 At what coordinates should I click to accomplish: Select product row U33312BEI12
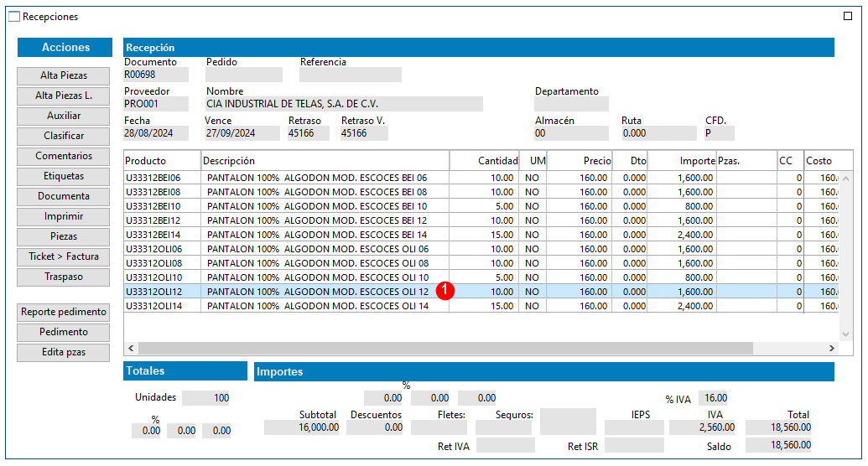(x=481, y=220)
